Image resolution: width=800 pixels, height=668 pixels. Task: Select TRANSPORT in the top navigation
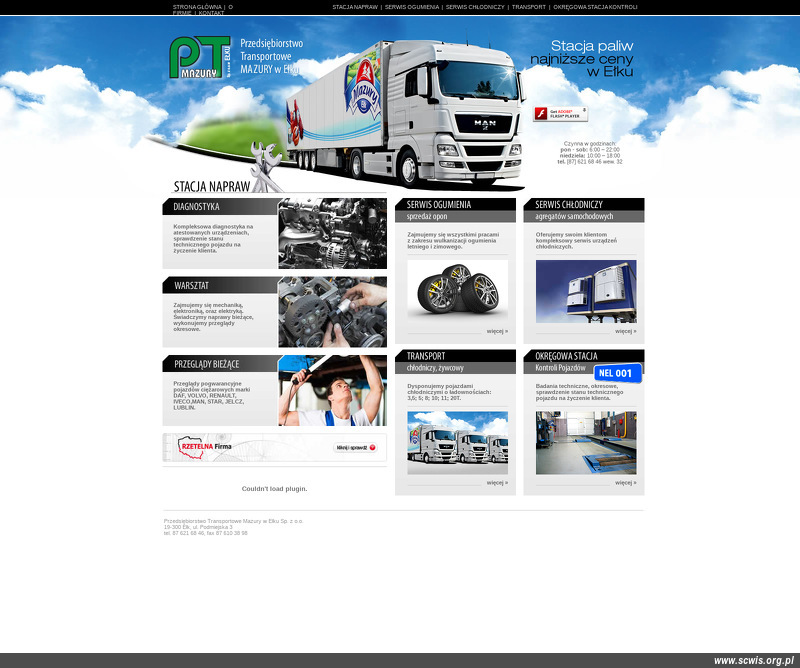(529, 7)
